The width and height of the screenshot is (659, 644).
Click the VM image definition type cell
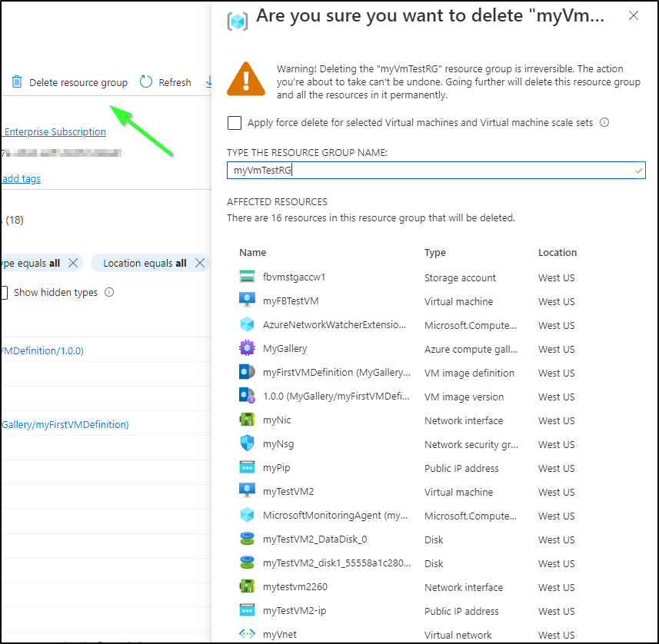tap(469, 373)
